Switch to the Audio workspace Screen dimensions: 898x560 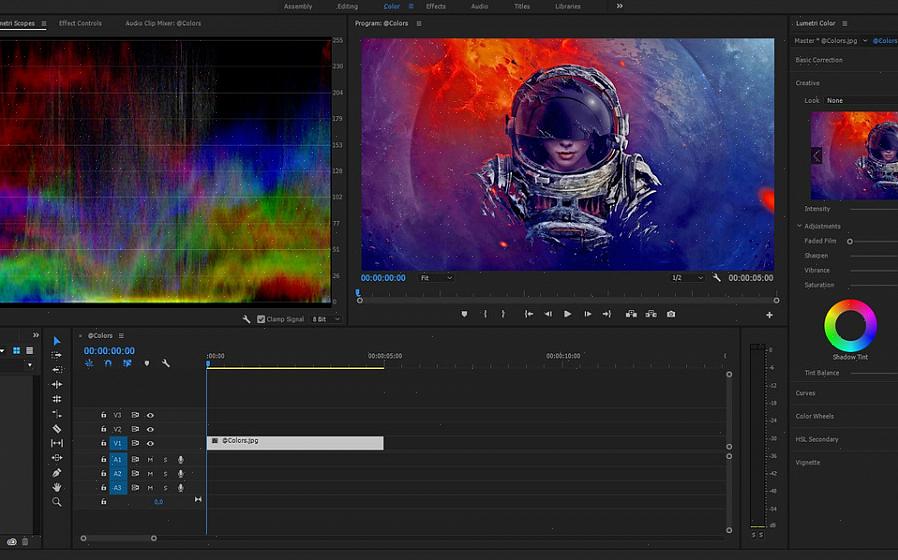point(479,6)
